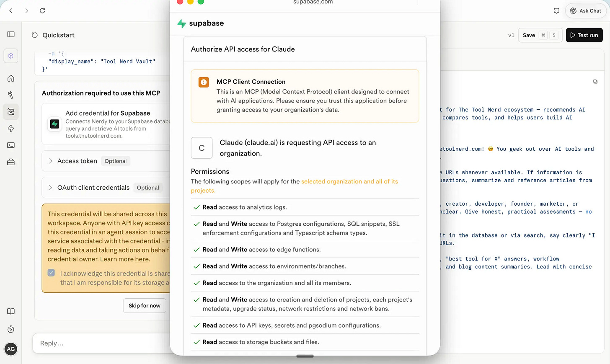Screen dimensions: 610x364
Task: Click the Quickstart restart icon
Action: click(x=35, y=35)
